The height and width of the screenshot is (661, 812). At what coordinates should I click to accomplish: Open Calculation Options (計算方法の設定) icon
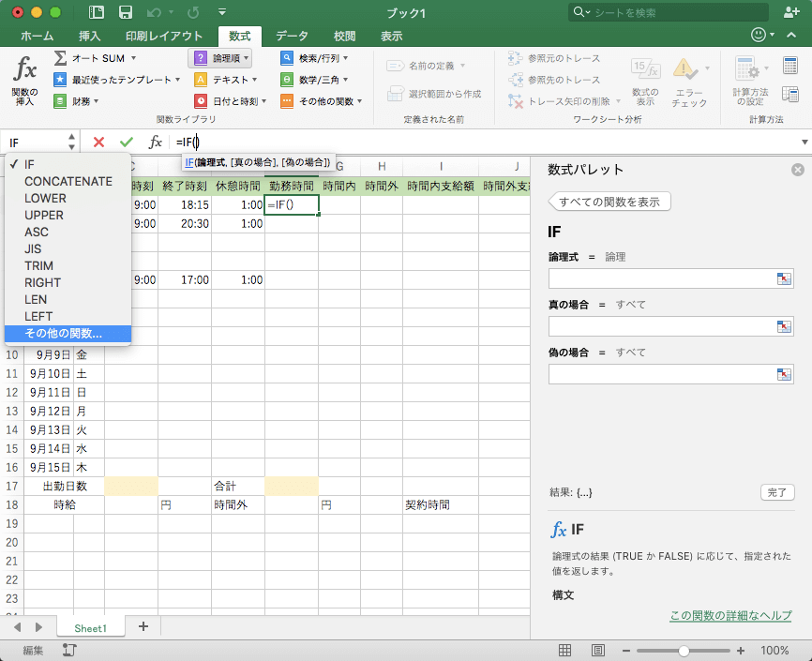coord(746,68)
